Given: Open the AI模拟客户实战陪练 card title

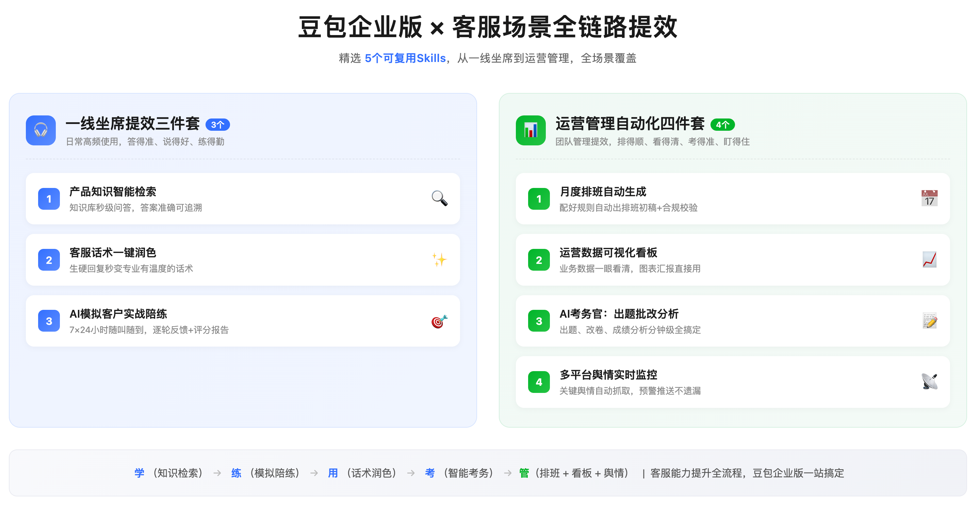Looking at the screenshot, I should (x=118, y=314).
